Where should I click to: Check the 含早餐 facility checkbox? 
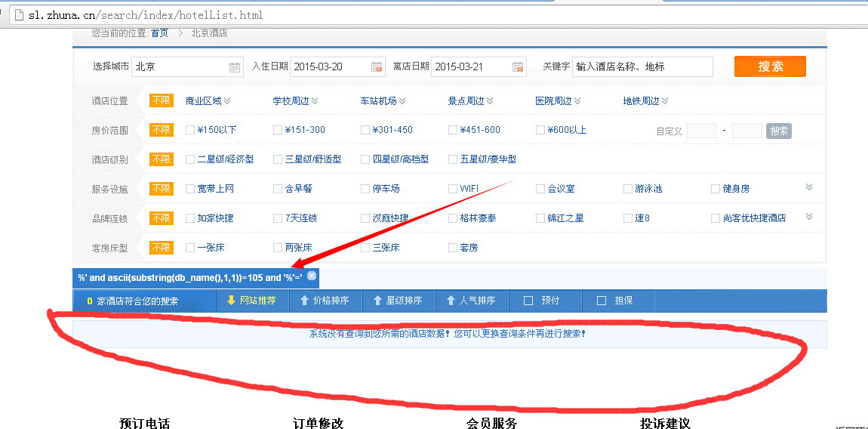coord(277,189)
